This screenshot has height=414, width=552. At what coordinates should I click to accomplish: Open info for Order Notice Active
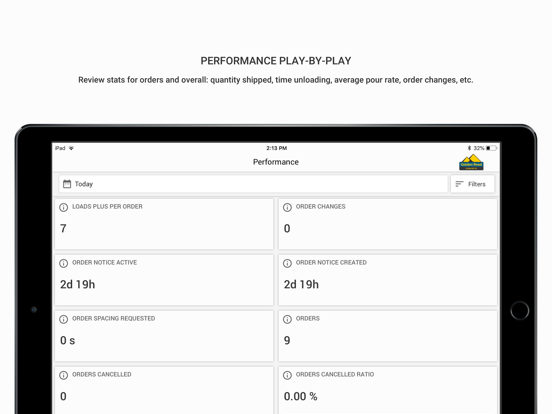[63, 263]
